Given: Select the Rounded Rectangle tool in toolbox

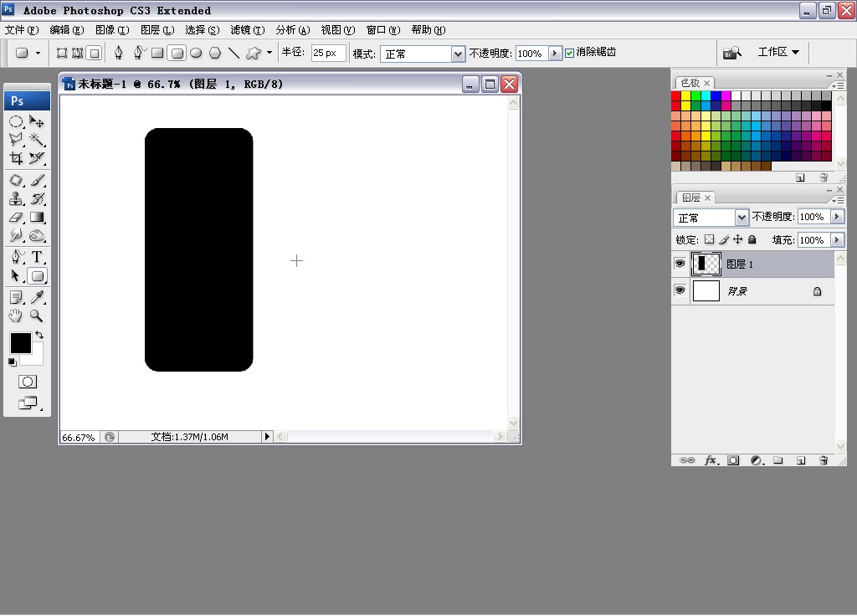Looking at the screenshot, I should 37,276.
